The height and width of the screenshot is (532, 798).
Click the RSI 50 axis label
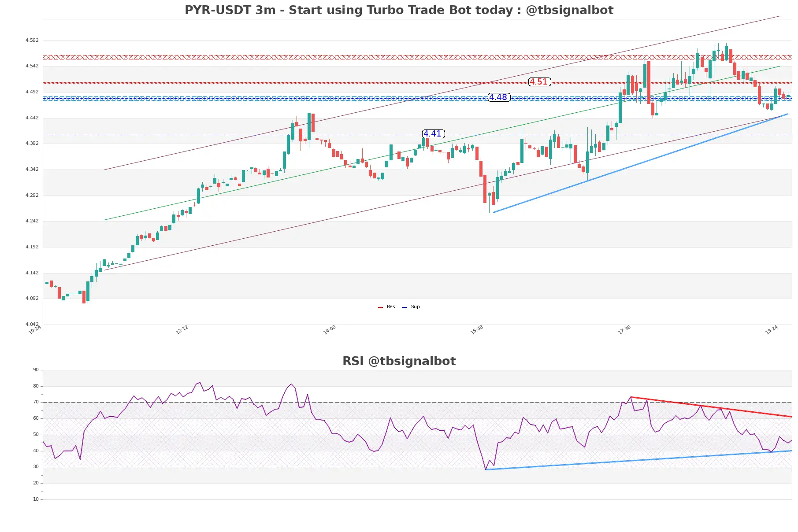(36, 435)
